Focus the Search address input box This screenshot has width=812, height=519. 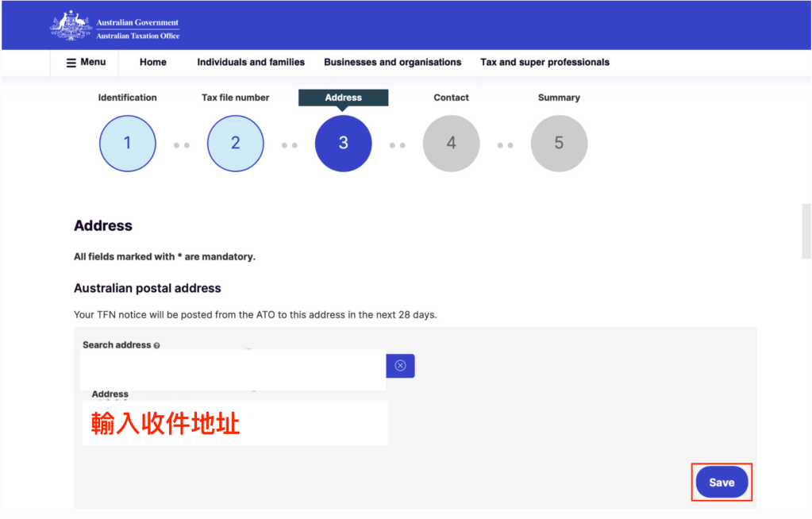tap(233, 367)
